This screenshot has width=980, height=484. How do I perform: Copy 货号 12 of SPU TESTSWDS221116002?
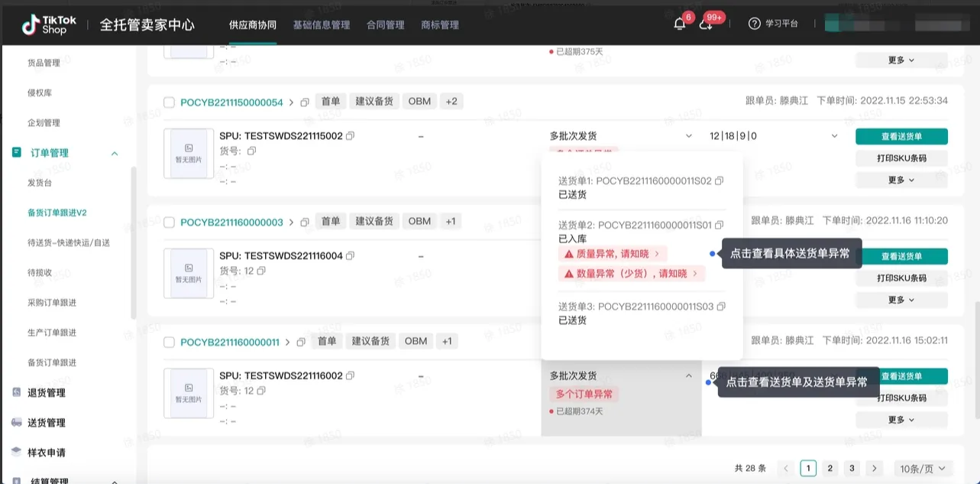click(x=261, y=391)
